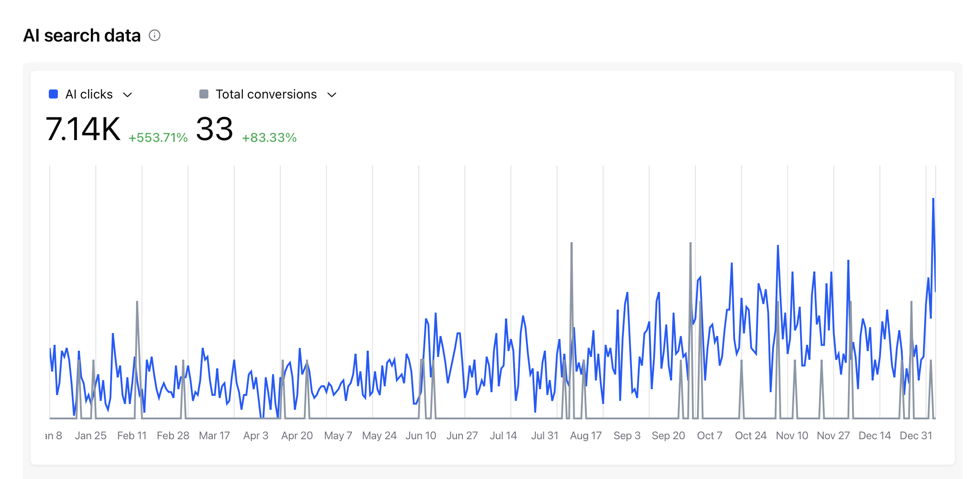Click the Jul 31 axis label

pos(545,436)
